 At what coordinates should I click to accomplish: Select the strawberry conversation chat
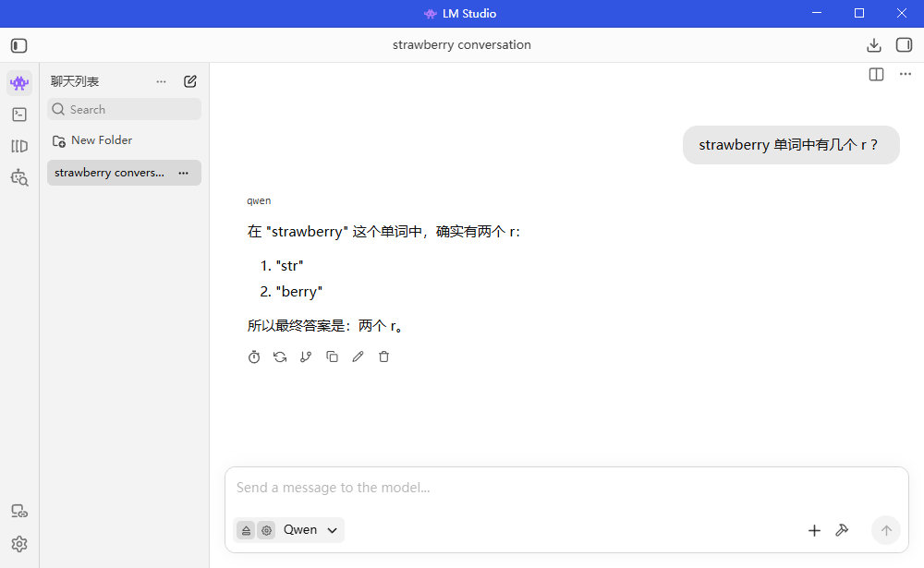125,173
